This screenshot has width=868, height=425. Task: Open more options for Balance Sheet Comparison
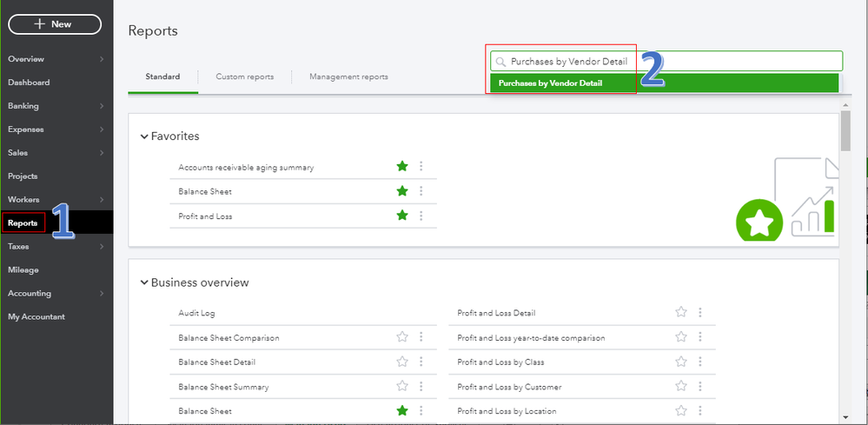[421, 337]
